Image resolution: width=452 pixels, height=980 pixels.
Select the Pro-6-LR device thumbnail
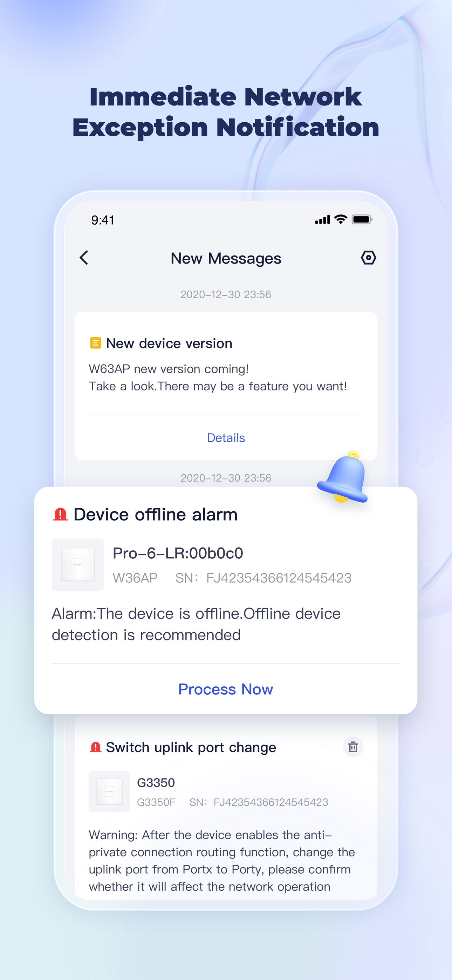pos(78,565)
